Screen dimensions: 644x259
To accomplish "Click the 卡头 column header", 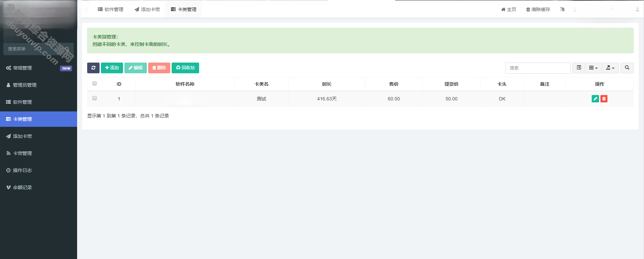I will pyautogui.click(x=502, y=84).
